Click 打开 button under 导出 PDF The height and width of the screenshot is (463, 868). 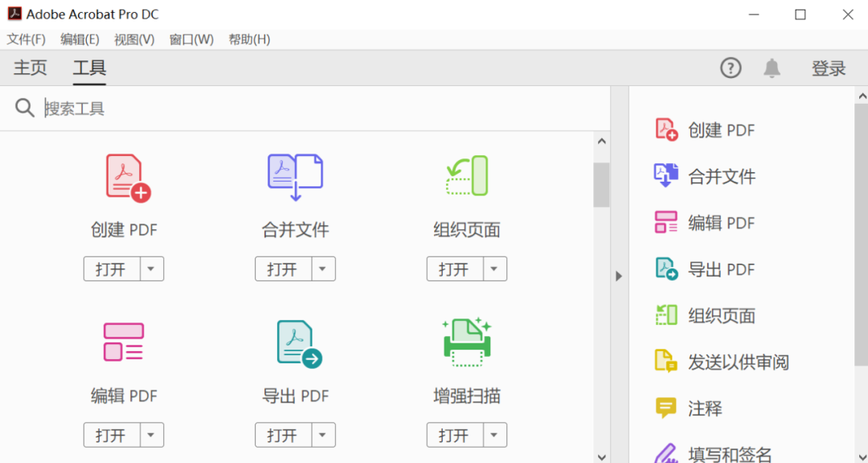coord(284,436)
